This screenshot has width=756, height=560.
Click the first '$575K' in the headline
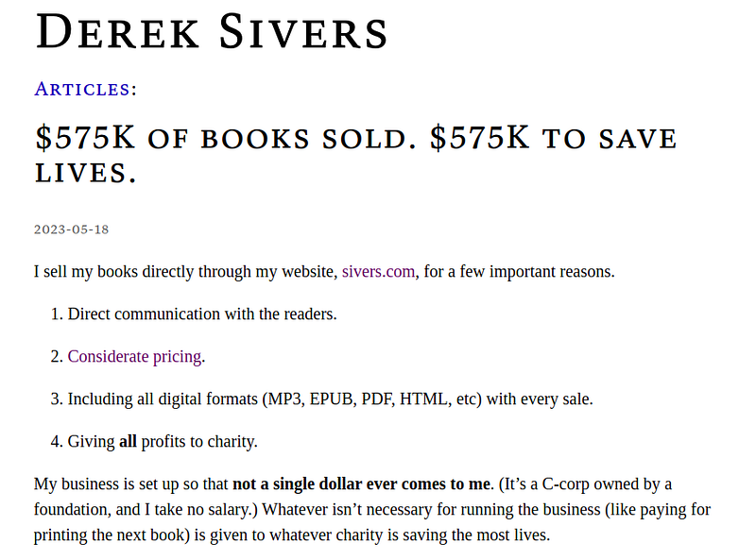tap(85, 138)
